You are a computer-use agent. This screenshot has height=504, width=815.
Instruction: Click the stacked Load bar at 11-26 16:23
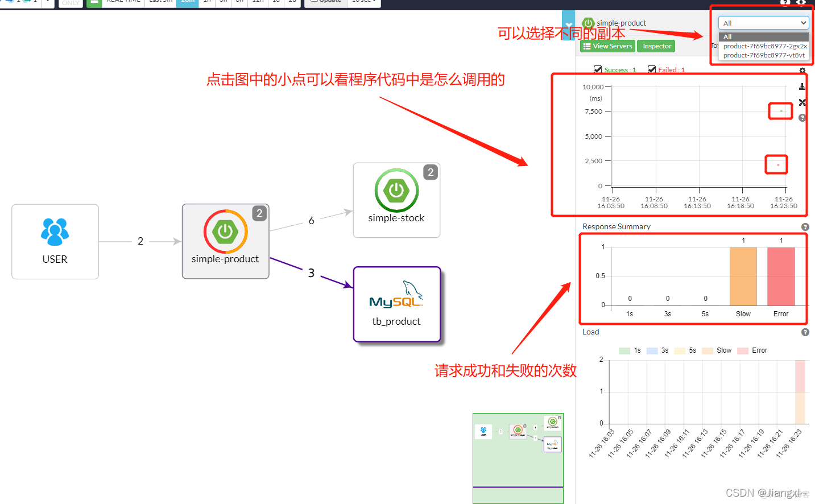pos(800,392)
